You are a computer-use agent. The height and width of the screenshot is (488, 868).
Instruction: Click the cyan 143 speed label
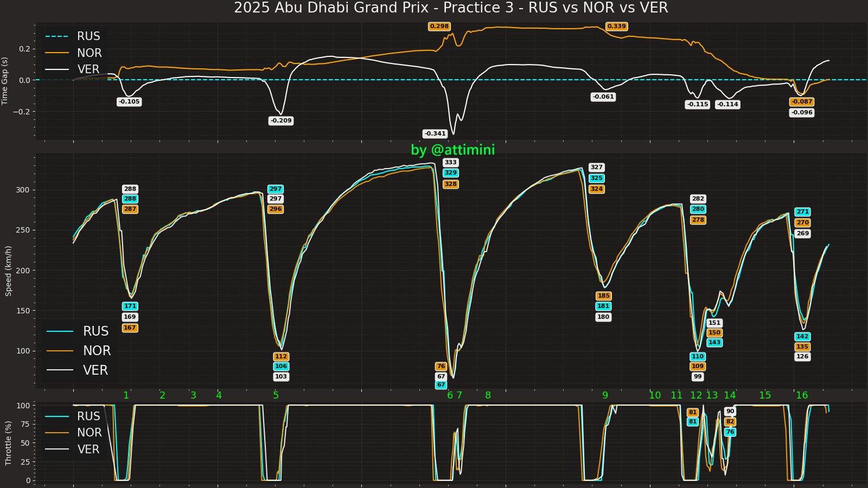pyautogui.click(x=714, y=343)
